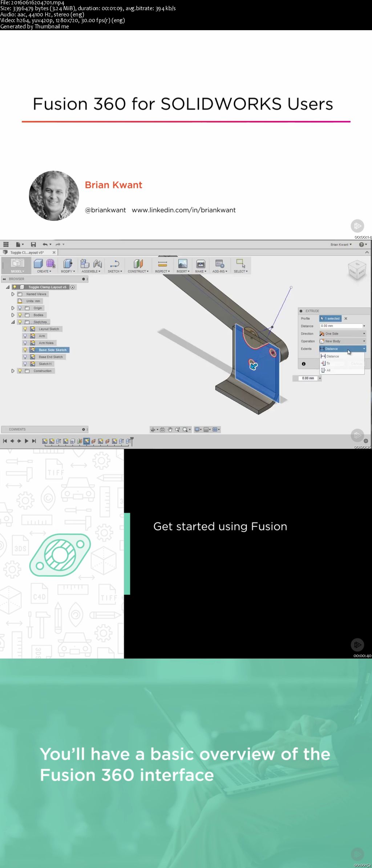372x868 pixels.
Task: Click the timeline Play button
Action: pyautogui.click(x=27, y=441)
